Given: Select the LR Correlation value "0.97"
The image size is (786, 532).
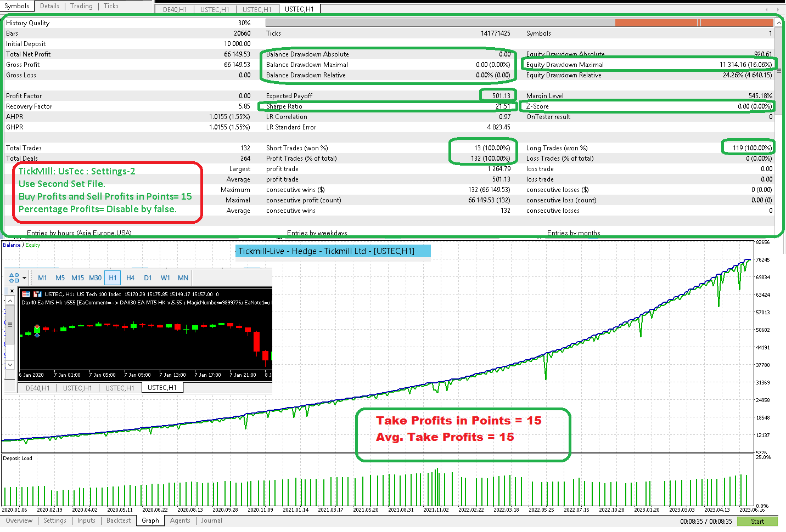Looking at the screenshot, I should pos(505,117).
